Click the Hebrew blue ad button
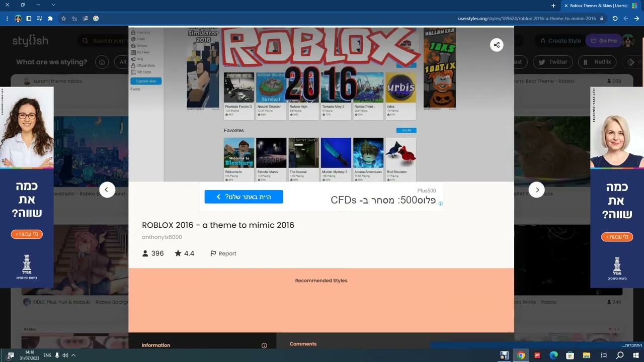The image size is (644, 362). pos(244,197)
